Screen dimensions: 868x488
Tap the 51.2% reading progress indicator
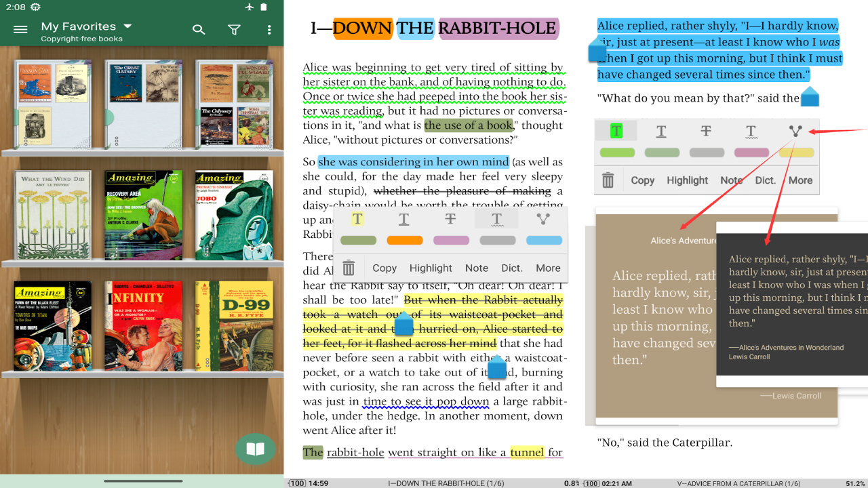pos(855,483)
